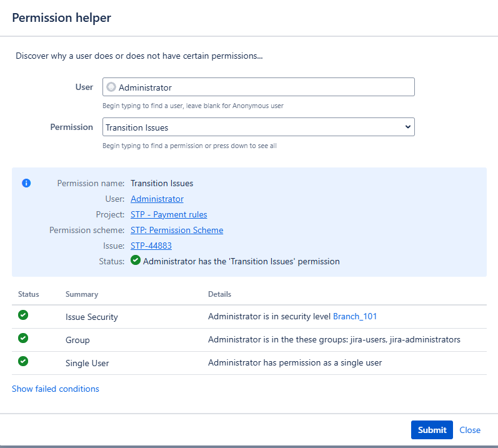Open issue STP-44883 link
The width and height of the screenshot is (498, 448).
click(x=151, y=246)
